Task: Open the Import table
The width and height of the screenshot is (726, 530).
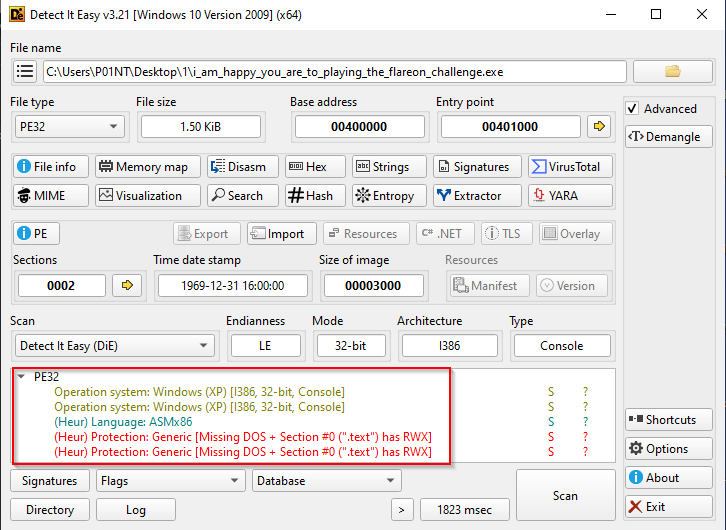Action: pyautogui.click(x=282, y=233)
